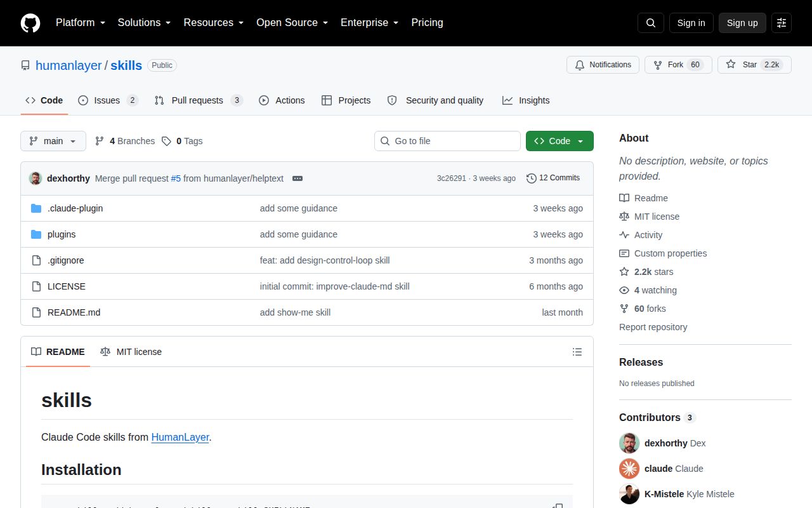Fork the repository using Fork button

point(678,65)
